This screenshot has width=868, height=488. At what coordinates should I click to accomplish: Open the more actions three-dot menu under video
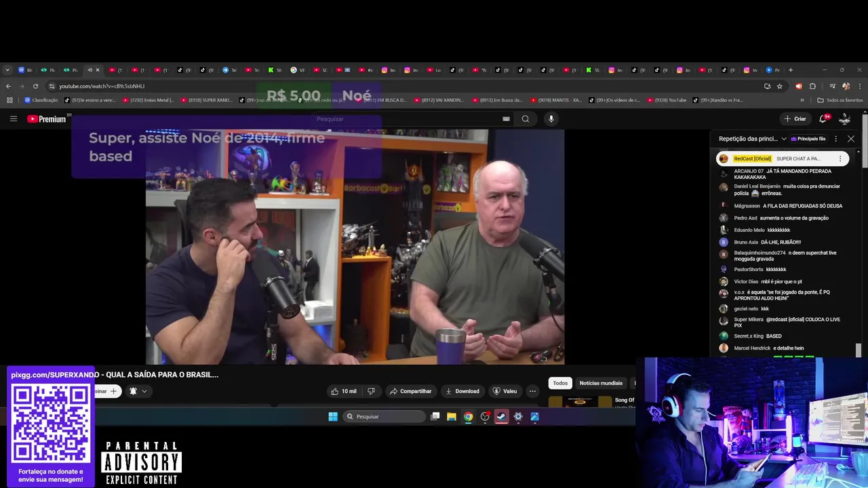click(532, 391)
